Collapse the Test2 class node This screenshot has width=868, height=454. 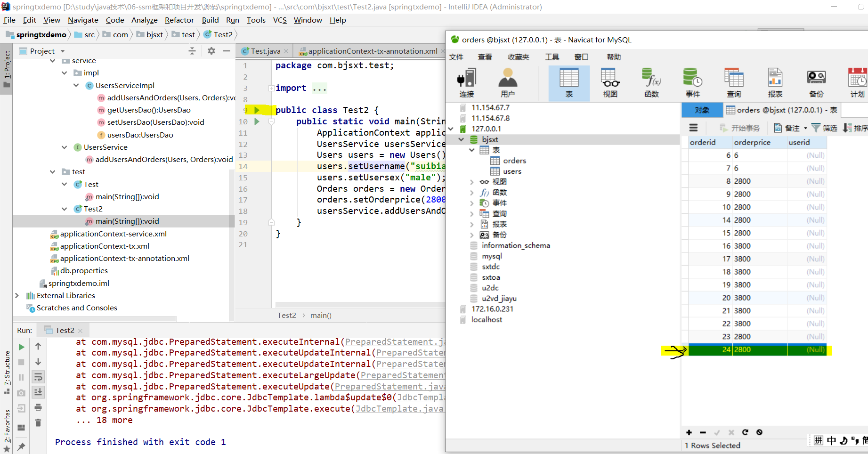pos(64,209)
